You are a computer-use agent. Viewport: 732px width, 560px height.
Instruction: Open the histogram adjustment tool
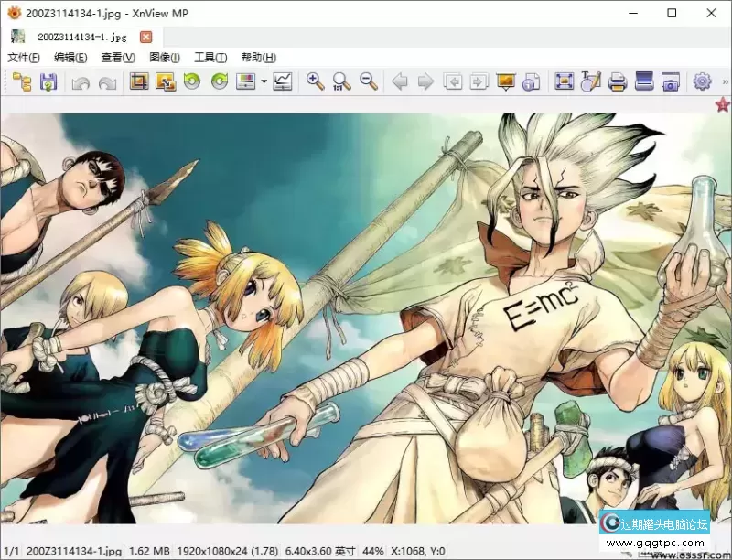(282, 81)
